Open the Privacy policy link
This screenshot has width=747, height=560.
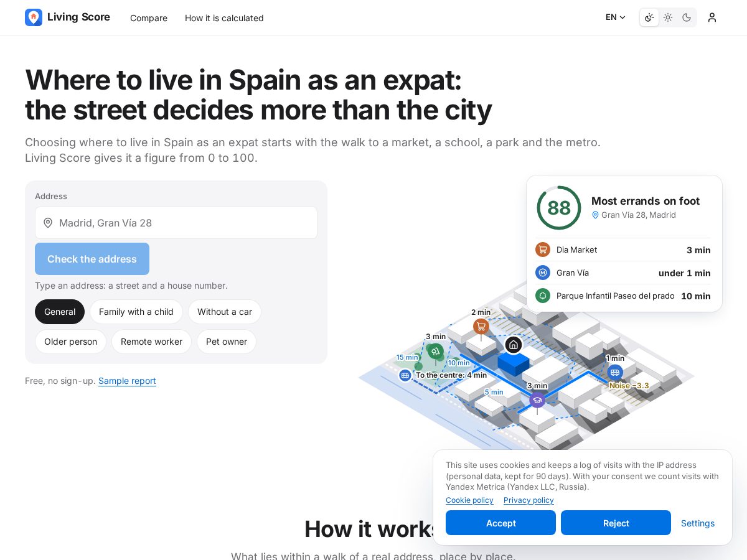(529, 500)
